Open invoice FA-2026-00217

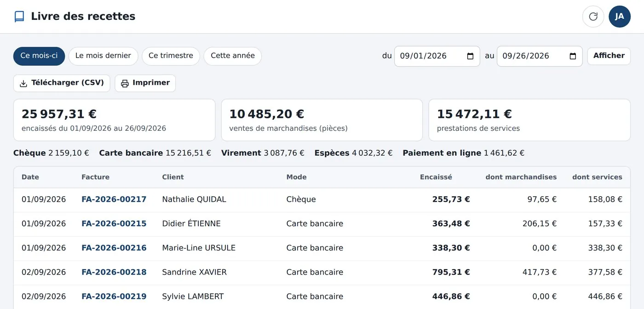tap(114, 199)
